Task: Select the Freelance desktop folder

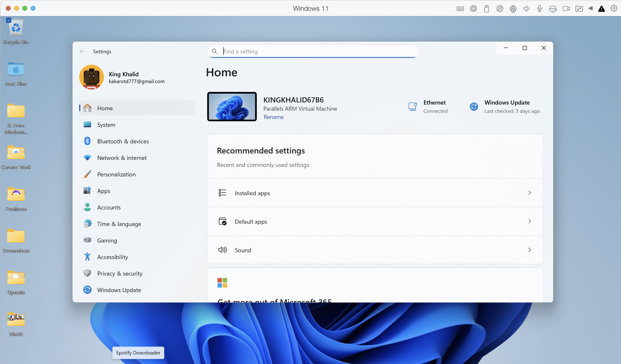Action: [x=16, y=199]
